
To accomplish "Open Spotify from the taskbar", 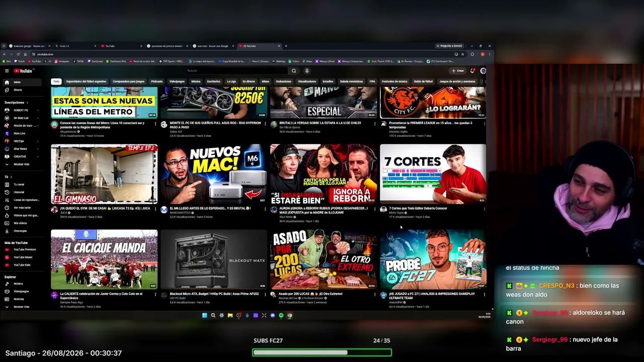I will [x=281, y=316].
